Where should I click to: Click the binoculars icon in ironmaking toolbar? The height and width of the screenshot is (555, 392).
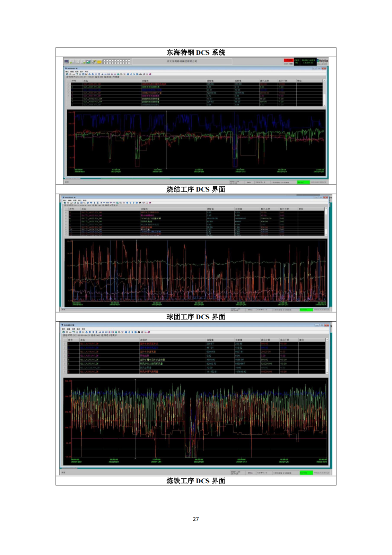139,332
